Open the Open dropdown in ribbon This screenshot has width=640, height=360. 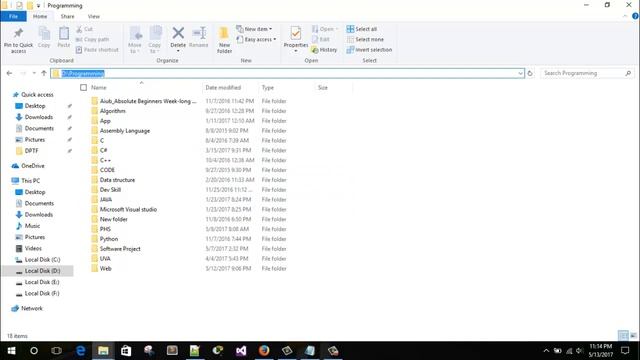tap(325, 29)
